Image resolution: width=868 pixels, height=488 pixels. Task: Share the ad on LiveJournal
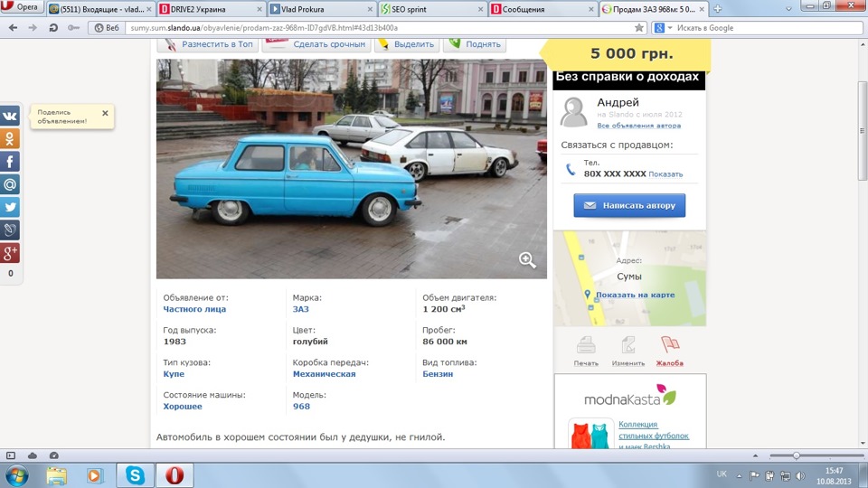pos(10,230)
